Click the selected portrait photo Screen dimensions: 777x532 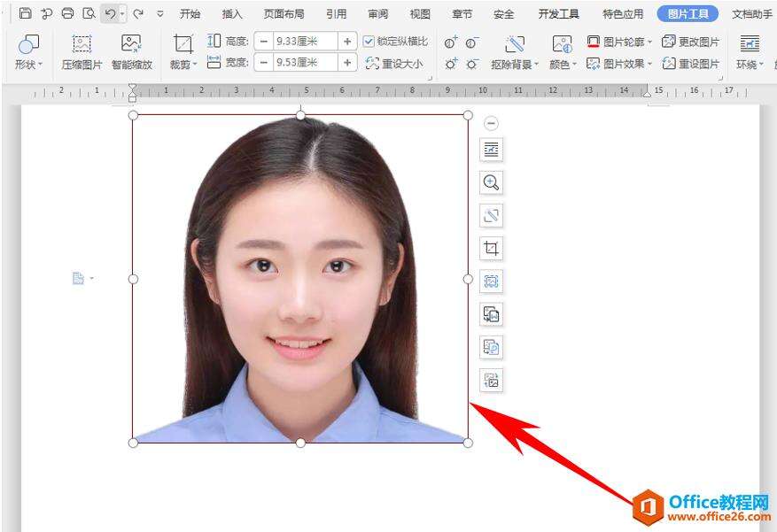(x=300, y=279)
